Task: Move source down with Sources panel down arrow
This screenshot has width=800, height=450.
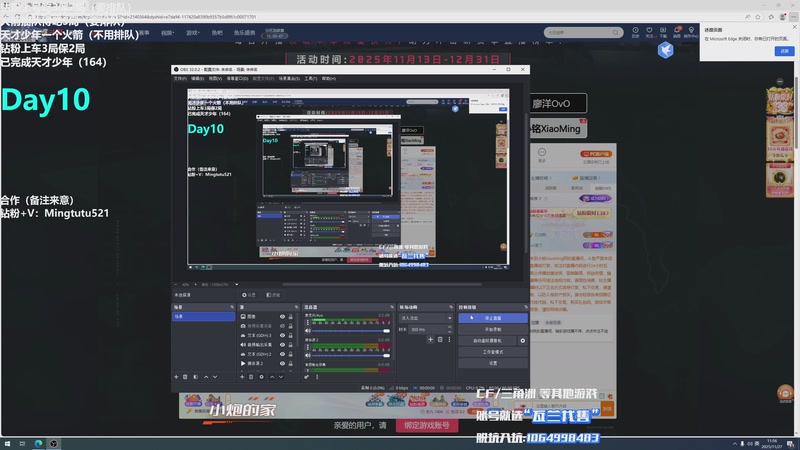Action: (281, 377)
